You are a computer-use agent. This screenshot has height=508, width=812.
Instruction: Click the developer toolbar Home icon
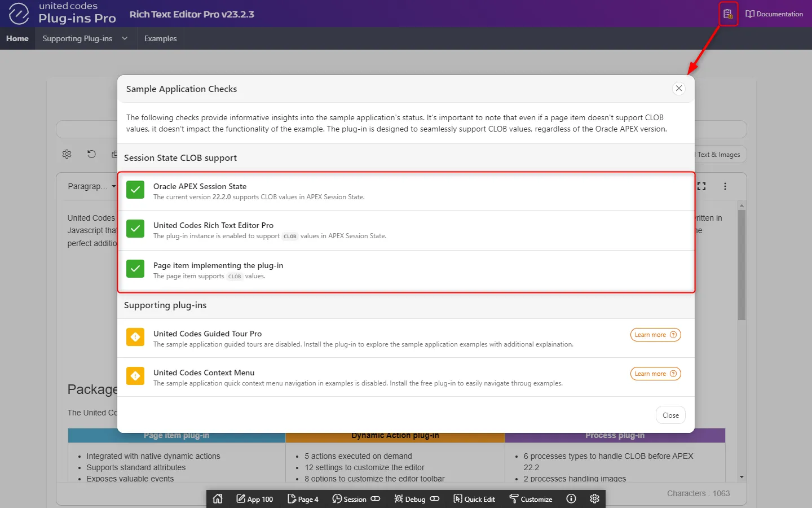(x=218, y=499)
